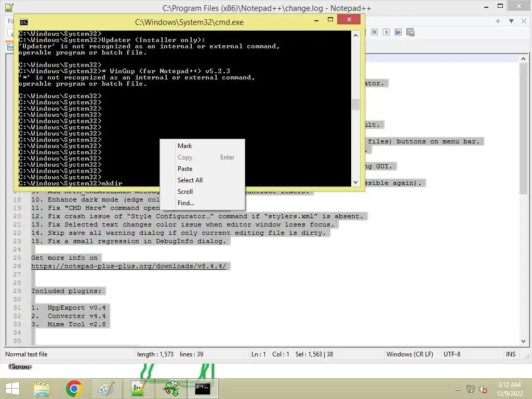The height and width of the screenshot is (399, 532).
Task: Click the 'Included plugins:' line
Action: coord(66,291)
